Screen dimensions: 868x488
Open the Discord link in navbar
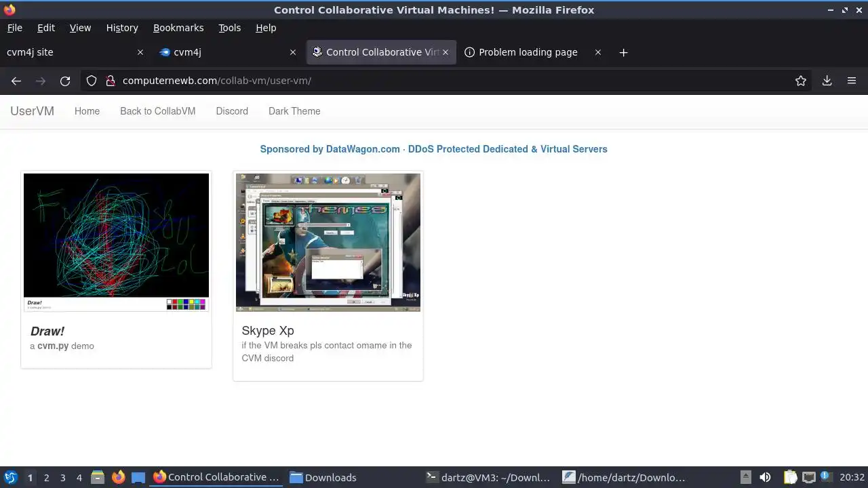coord(232,111)
